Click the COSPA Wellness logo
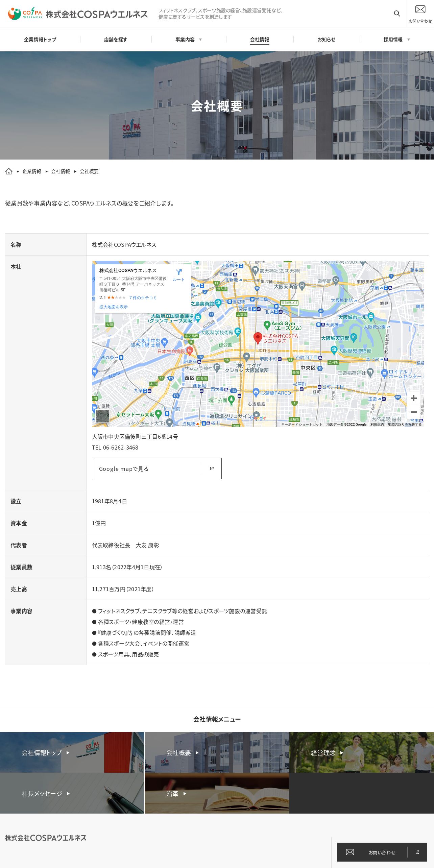The image size is (434, 868). pyautogui.click(x=78, y=14)
